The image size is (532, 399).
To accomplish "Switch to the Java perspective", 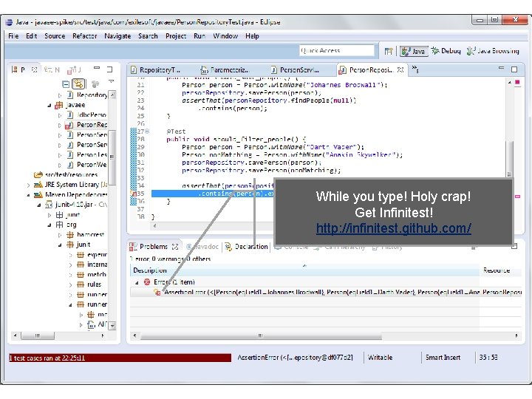I will 413,51.
